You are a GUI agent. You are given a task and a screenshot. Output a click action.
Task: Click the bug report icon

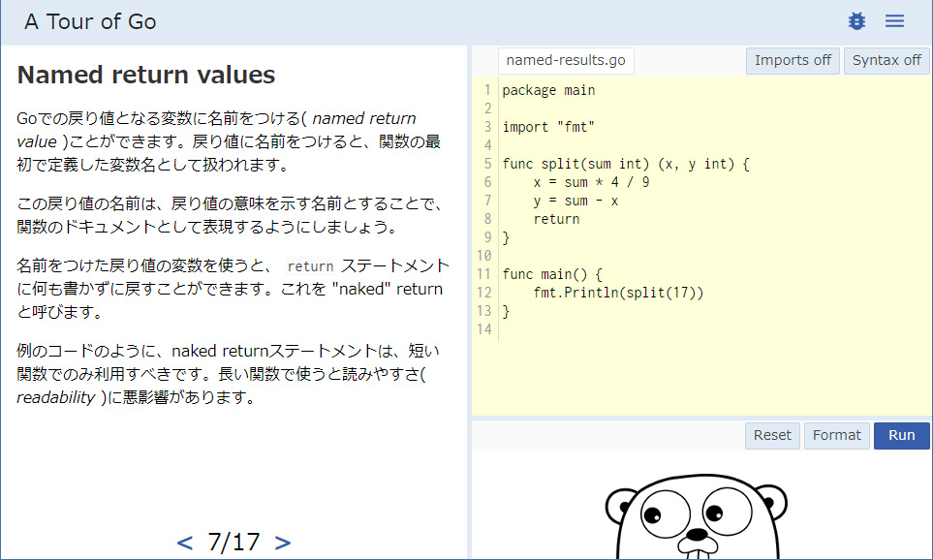click(x=855, y=20)
